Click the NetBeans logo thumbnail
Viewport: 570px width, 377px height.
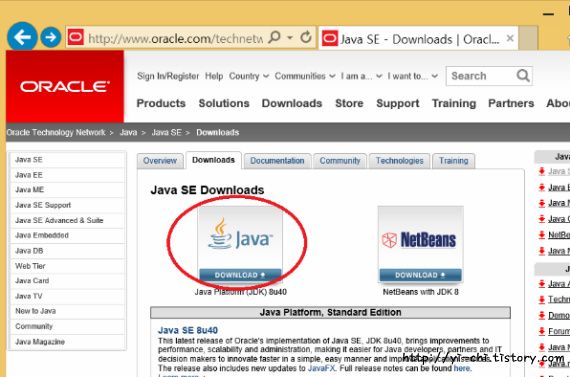420,238
